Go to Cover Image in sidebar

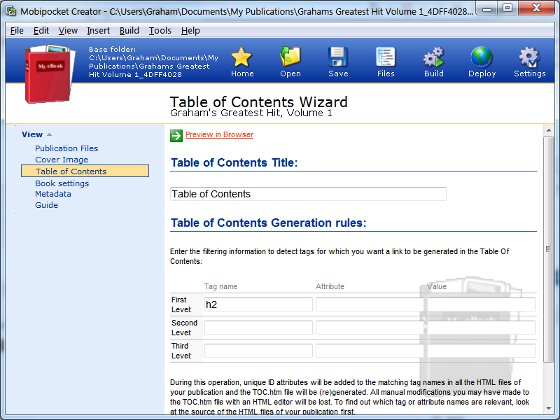(x=61, y=160)
